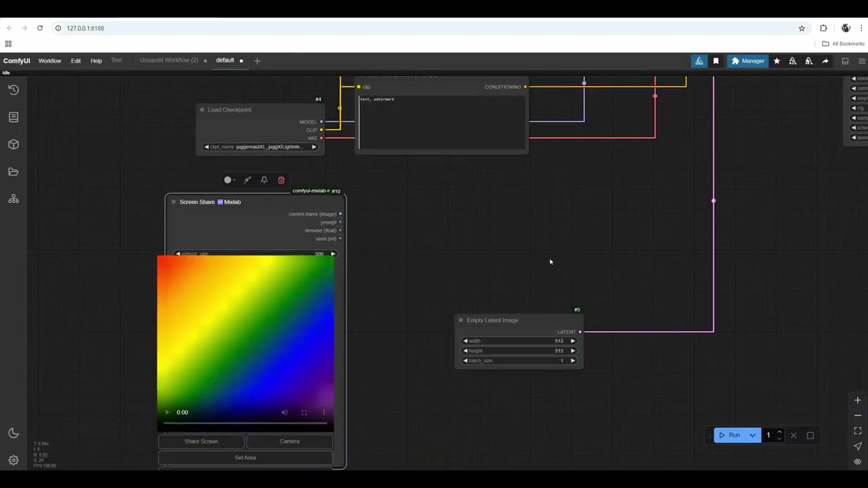This screenshot has width=868, height=488.
Task: Open the Edit menu
Action: (76, 61)
